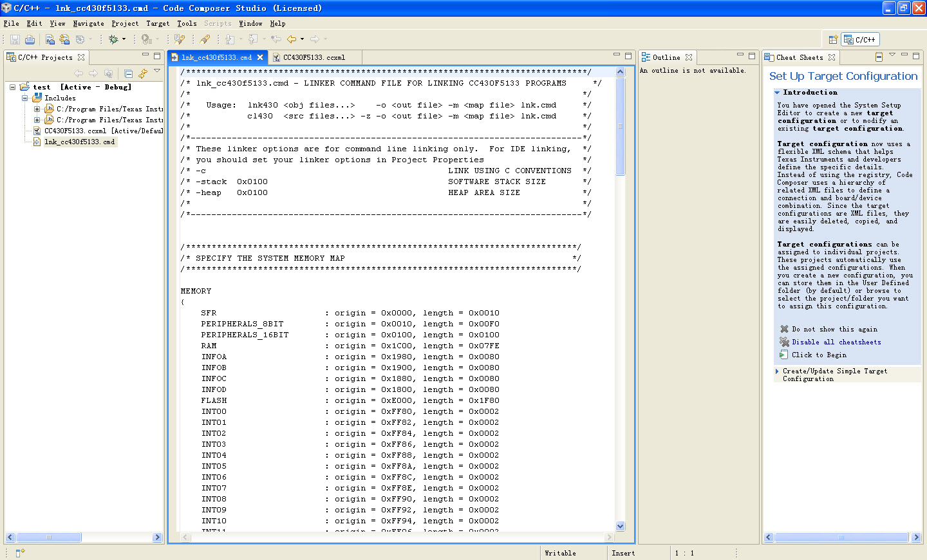The height and width of the screenshot is (560, 927).
Task: Click the Cheat Sheets view tab
Action: pos(800,57)
